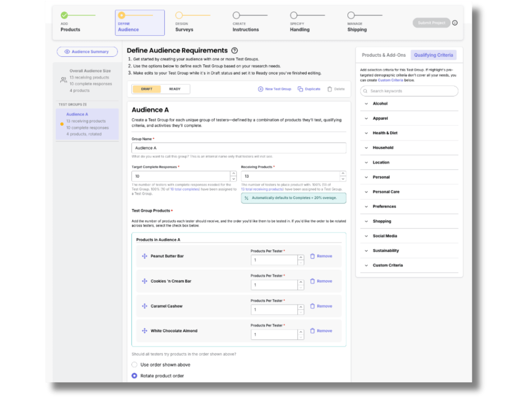Select the Rotate product order radio button
The image size is (532, 399).
(135, 376)
